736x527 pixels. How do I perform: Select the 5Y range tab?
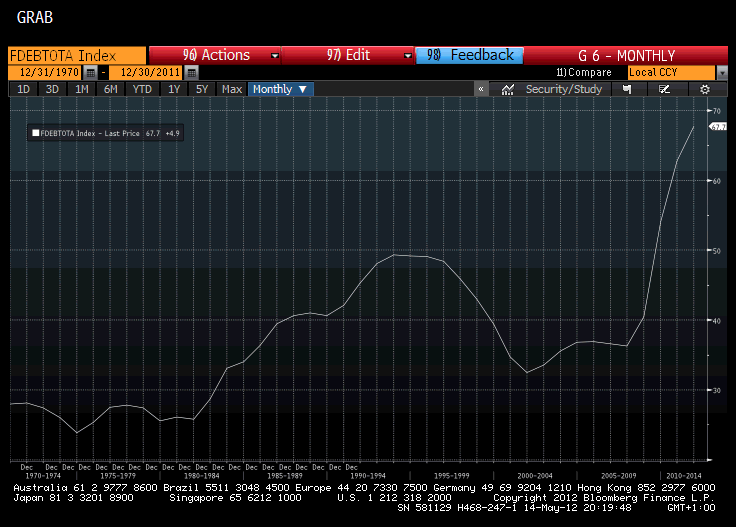pos(202,89)
